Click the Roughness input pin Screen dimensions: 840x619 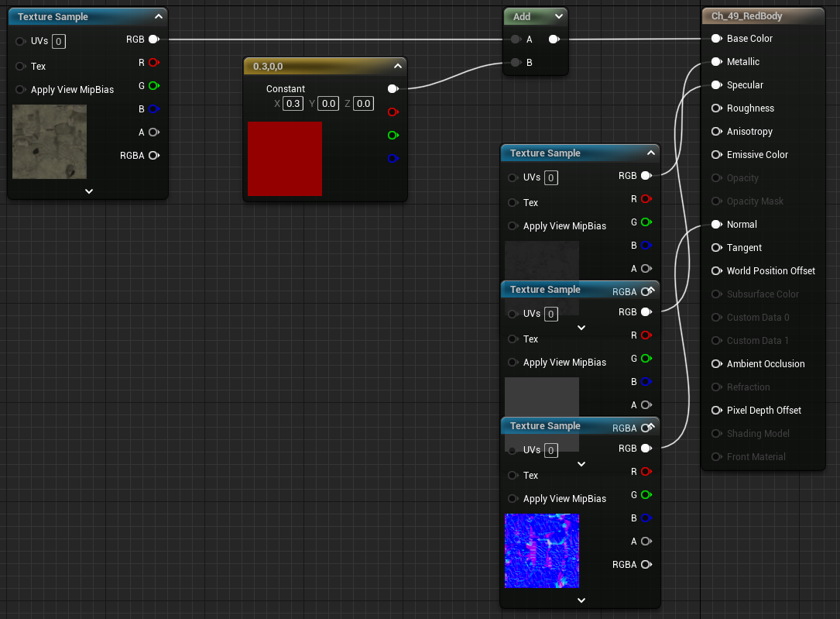(716, 108)
